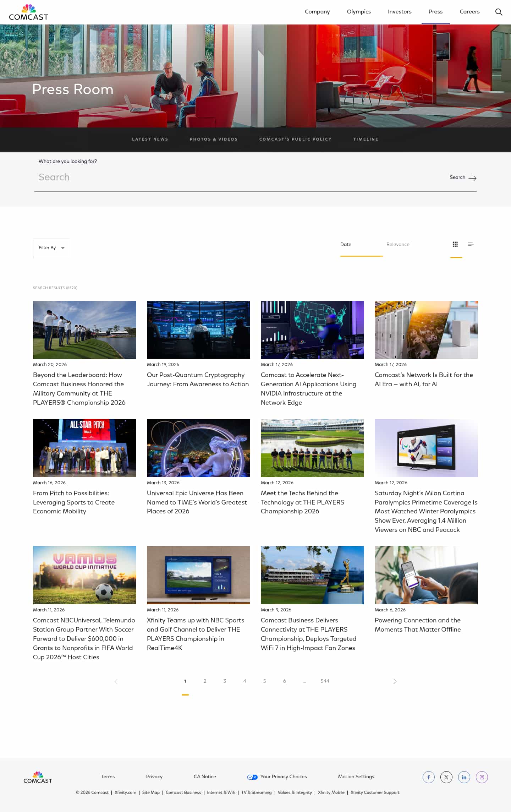Click the golf trophy PLAYERS thumbnail
Image resolution: width=511 pixels, height=812 pixels.
pos(312,575)
